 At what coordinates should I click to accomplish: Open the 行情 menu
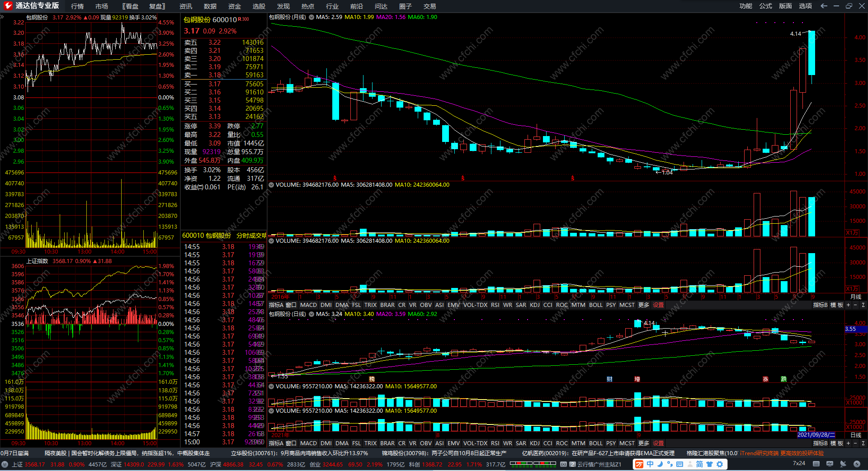(x=77, y=6)
